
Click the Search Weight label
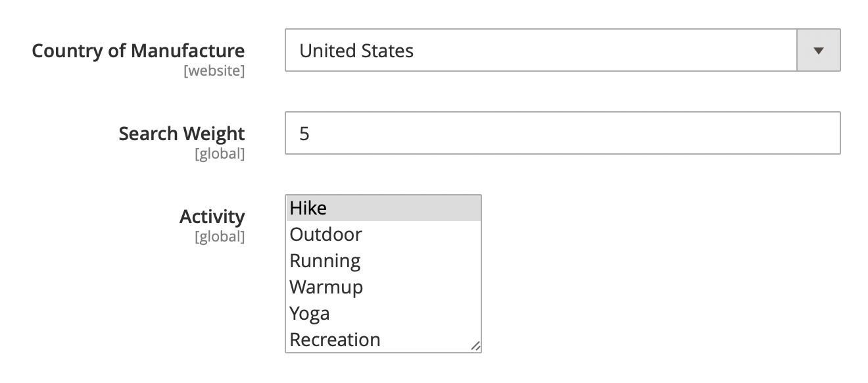point(181,134)
